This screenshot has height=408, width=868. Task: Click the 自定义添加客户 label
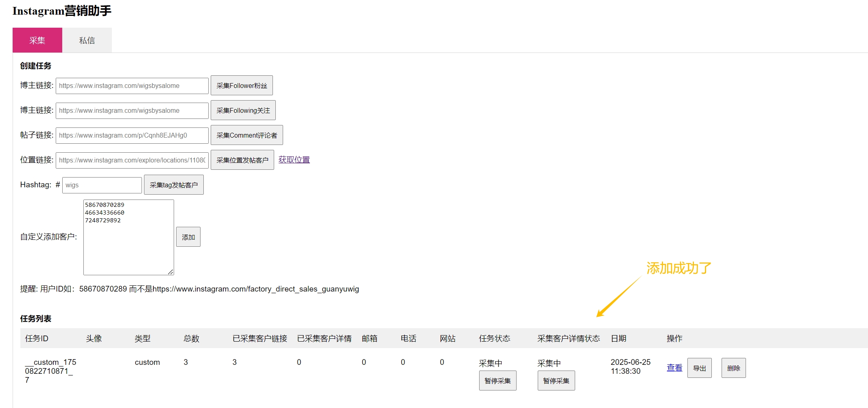[48, 237]
